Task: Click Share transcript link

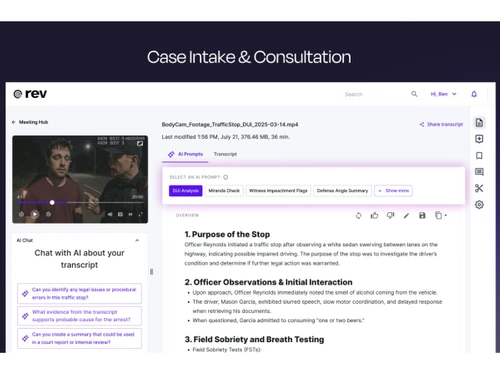Action: [x=441, y=124]
